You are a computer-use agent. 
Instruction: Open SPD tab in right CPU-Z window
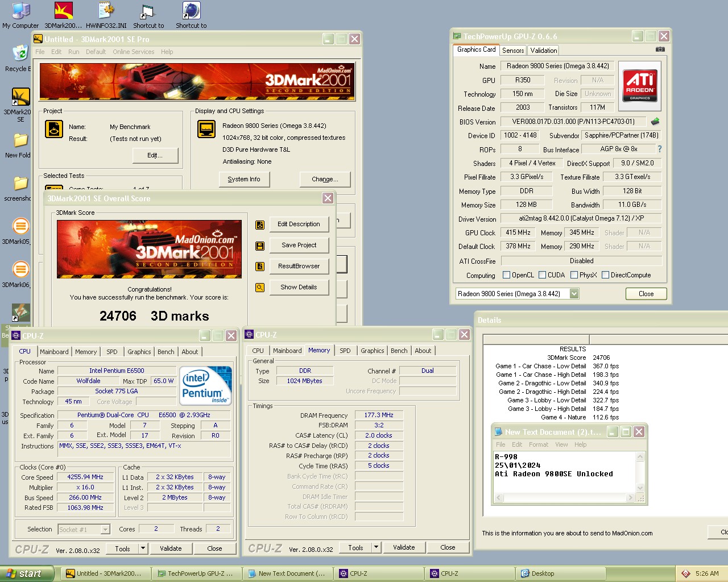click(x=345, y=351)
